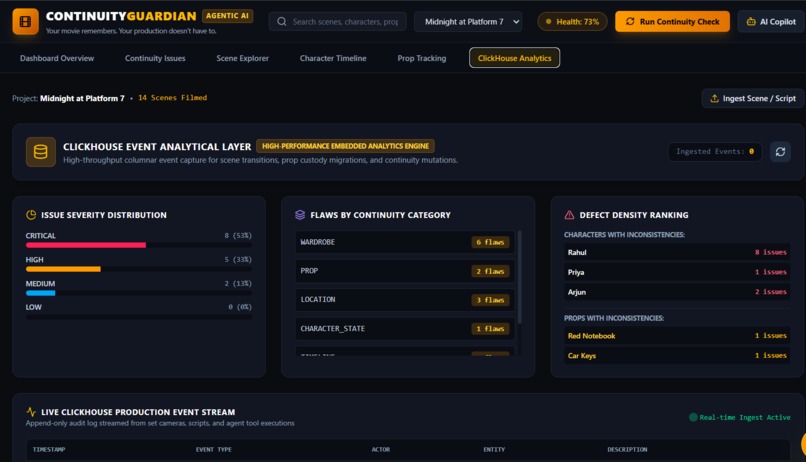Click the search magnifier icon
Viewport: 806px width, 462px height.
[x=282, y=22]
